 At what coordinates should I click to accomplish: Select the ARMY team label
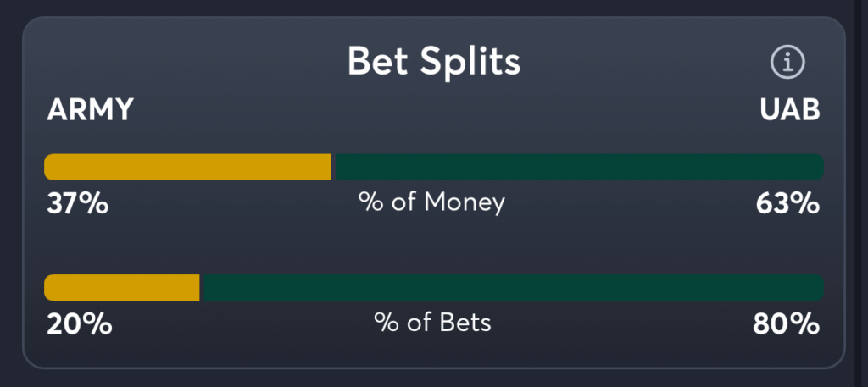pyautogui.click(x=91, y=111)
